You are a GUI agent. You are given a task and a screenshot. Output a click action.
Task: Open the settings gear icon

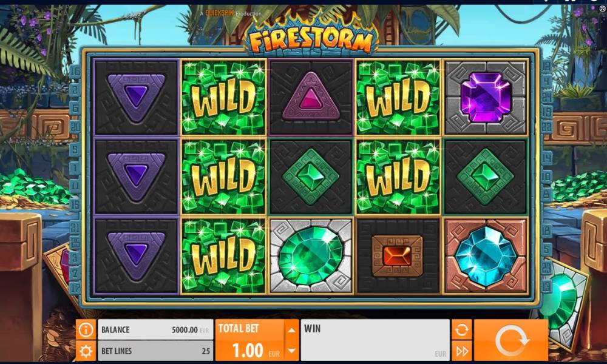(x=86, y=351)
